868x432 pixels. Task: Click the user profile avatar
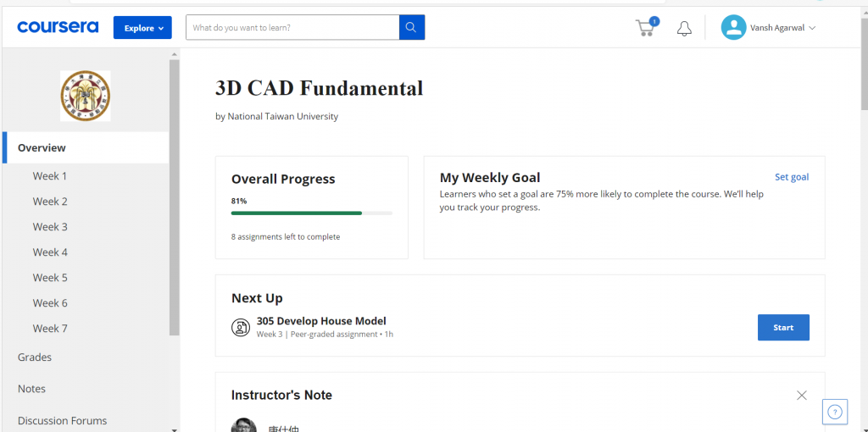click(733, 27)
